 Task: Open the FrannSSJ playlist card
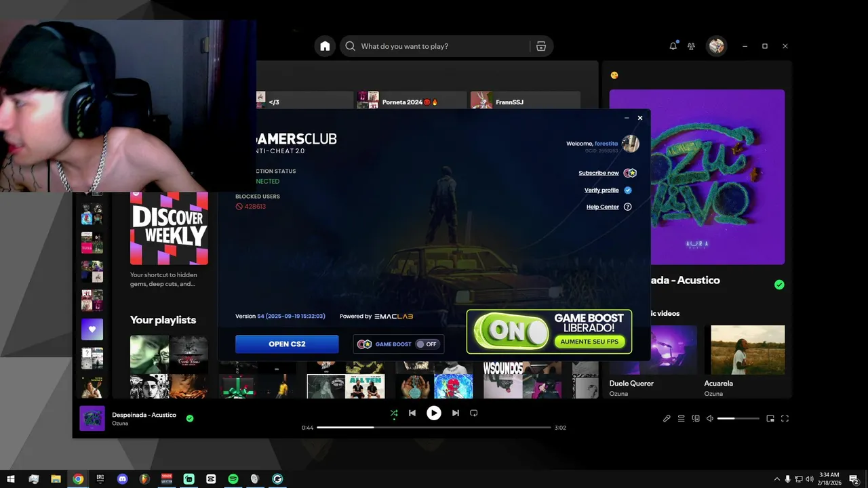click(x=526, y=101)
